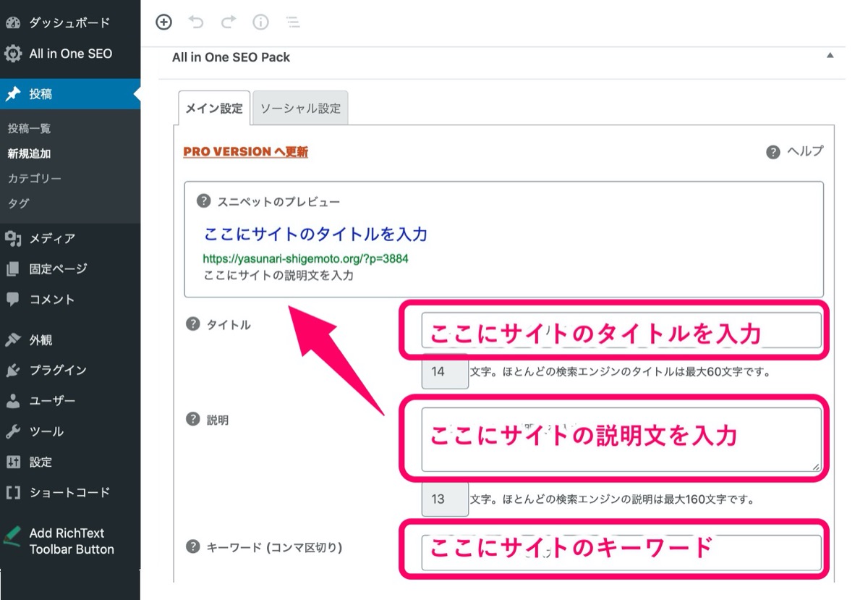The width and height of the screenshot is (868, 600).
Task: Click the question mark icon beside ヘルプ
Action: (x=773, y=152)
